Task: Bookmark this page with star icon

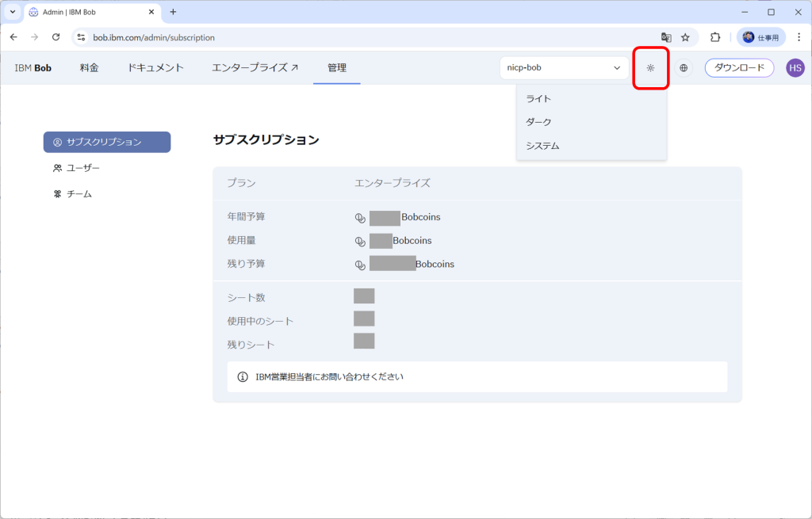Action: pyautogui.click(x=685, y=37)
